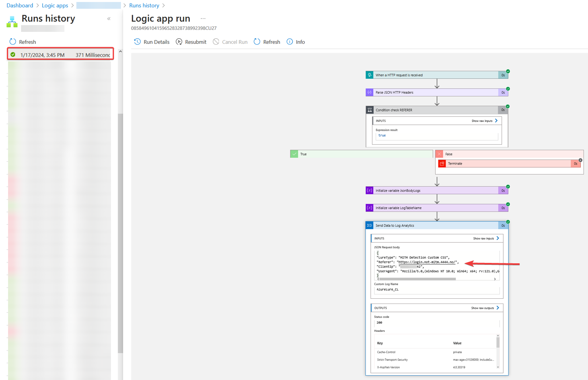The image size is (588, 380).
Task: Show raw inputs for Condition check REFERER
Action: (x=485, y=121)
